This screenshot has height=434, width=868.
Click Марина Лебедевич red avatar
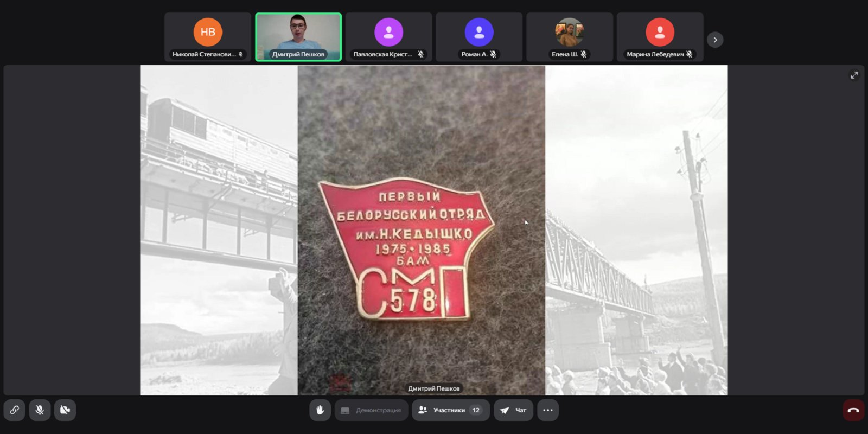(x=660, y=32)
